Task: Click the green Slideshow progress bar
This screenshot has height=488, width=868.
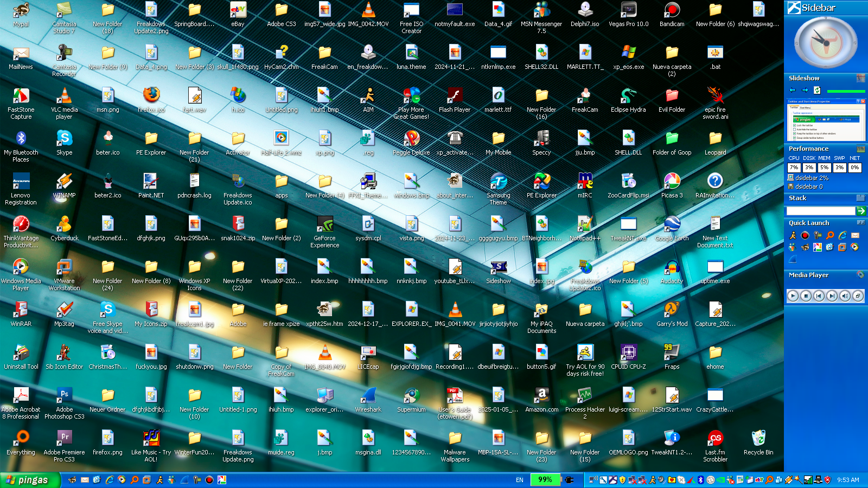Action: pyautogui.click(x=846, y=91)
